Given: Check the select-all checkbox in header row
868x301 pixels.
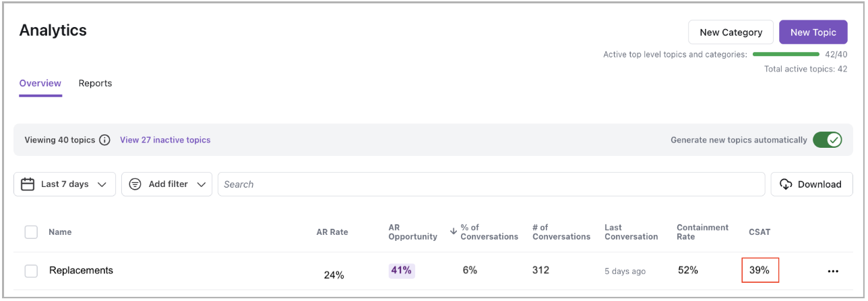Looking at the screenshot, I should tap(31, 232).
